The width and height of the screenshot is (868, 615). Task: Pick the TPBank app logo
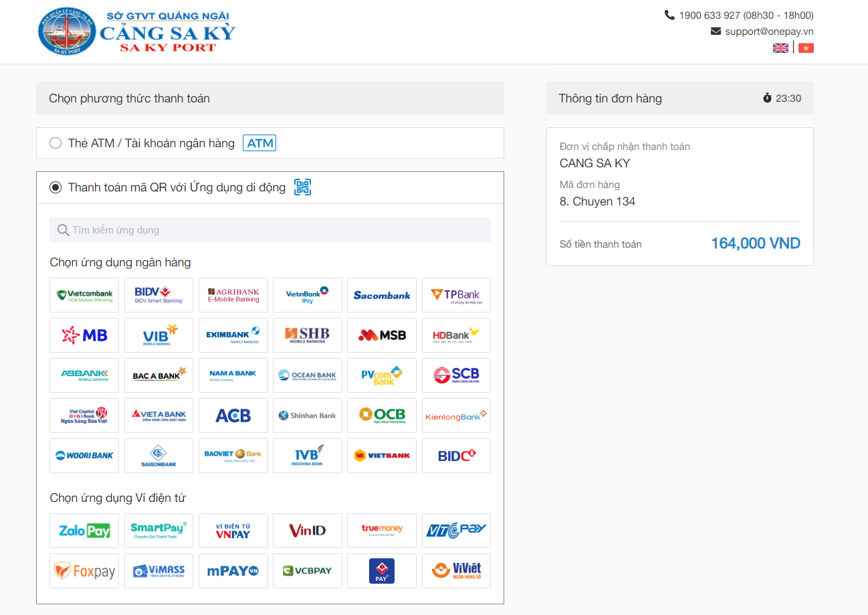(456, 295)
